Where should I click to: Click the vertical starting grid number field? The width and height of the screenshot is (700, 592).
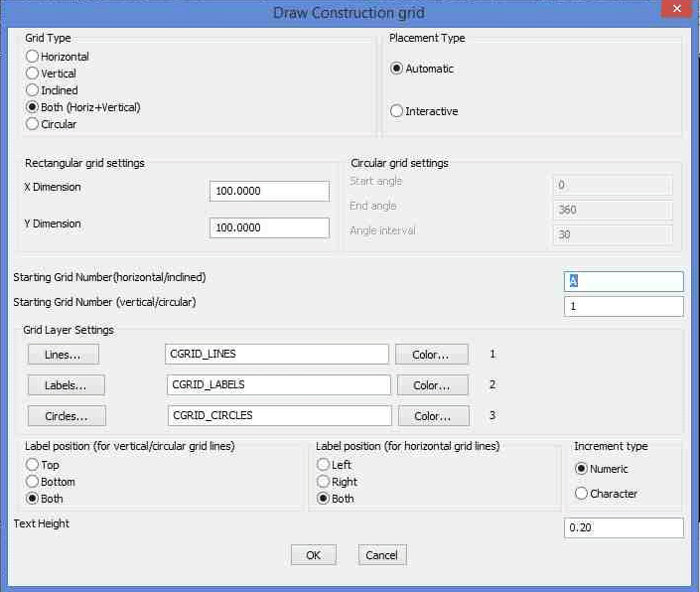tap(624, 306)
